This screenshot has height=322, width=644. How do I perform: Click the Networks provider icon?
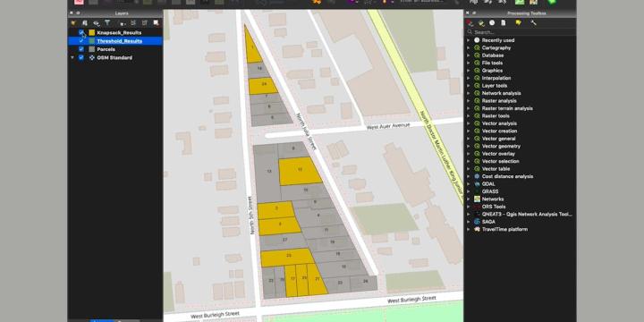click(x=477, y=199)
